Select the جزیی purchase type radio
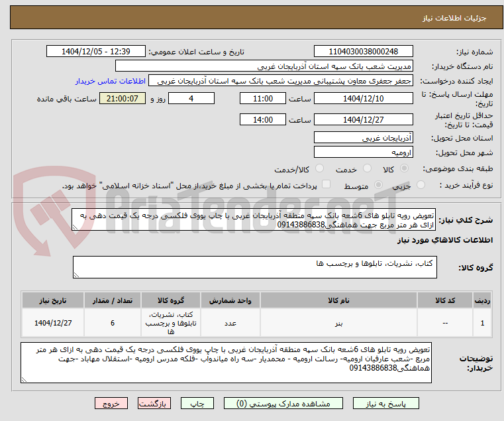This screenshot has width=504, height=421. [x=421, y=185]
